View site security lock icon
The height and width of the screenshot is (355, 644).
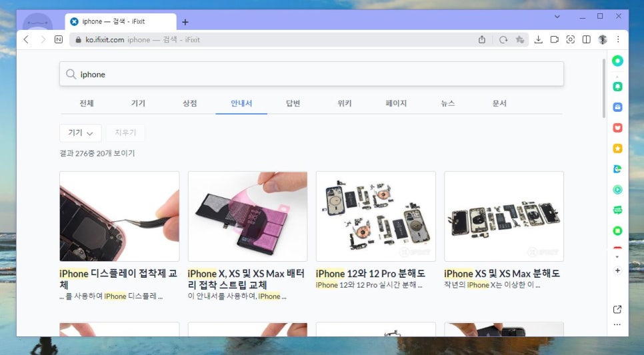tap(78, 40)
